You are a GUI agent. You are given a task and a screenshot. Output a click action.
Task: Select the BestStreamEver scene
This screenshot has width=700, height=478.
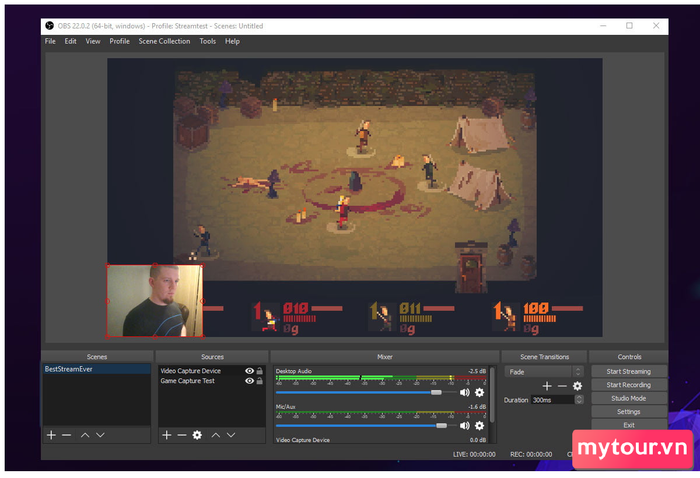pos(97,369)
